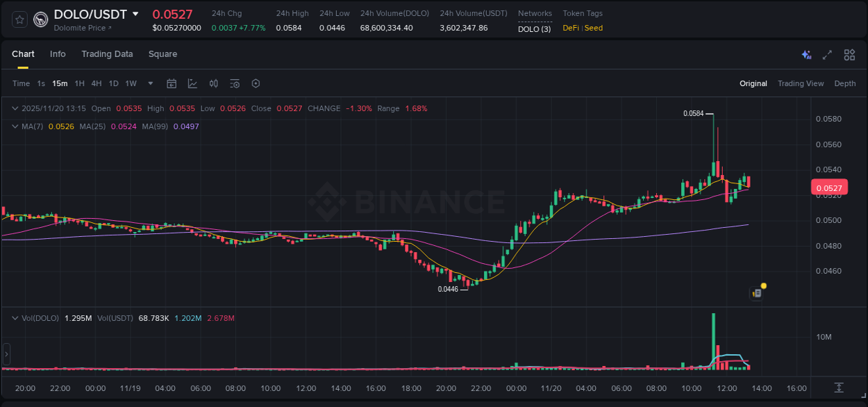Open the indicator list settings icon
Viewport: 868px width, 407px height.
tap(235, 83)
